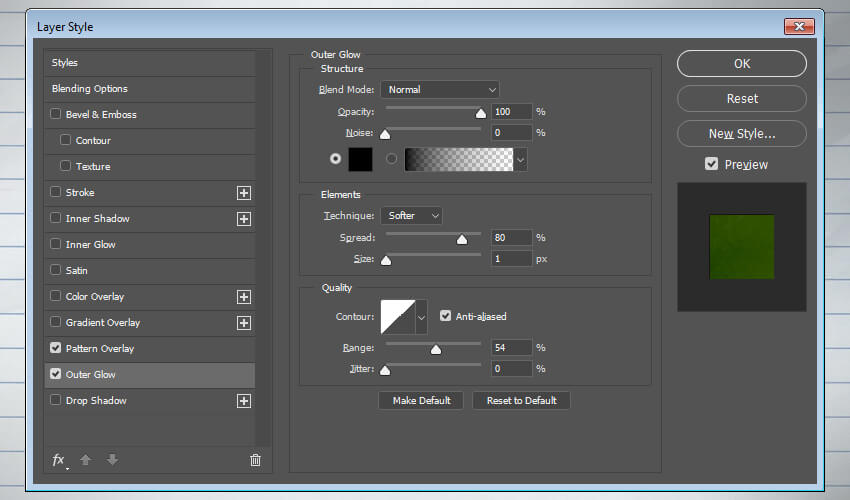Click the Range value field

tap(511, 348)
